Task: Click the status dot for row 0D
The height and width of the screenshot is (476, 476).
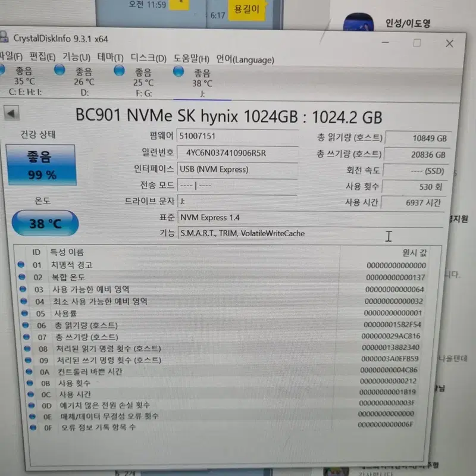Action: click(x=32, y=405)
